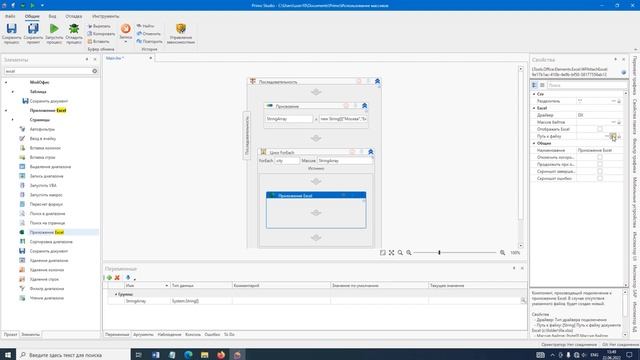Run process with green play icon

54,33
